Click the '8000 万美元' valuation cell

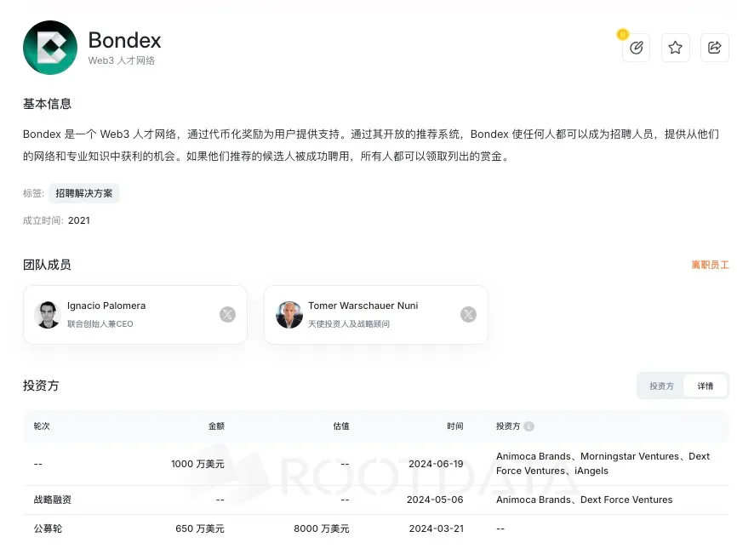[x=322, y=529]
